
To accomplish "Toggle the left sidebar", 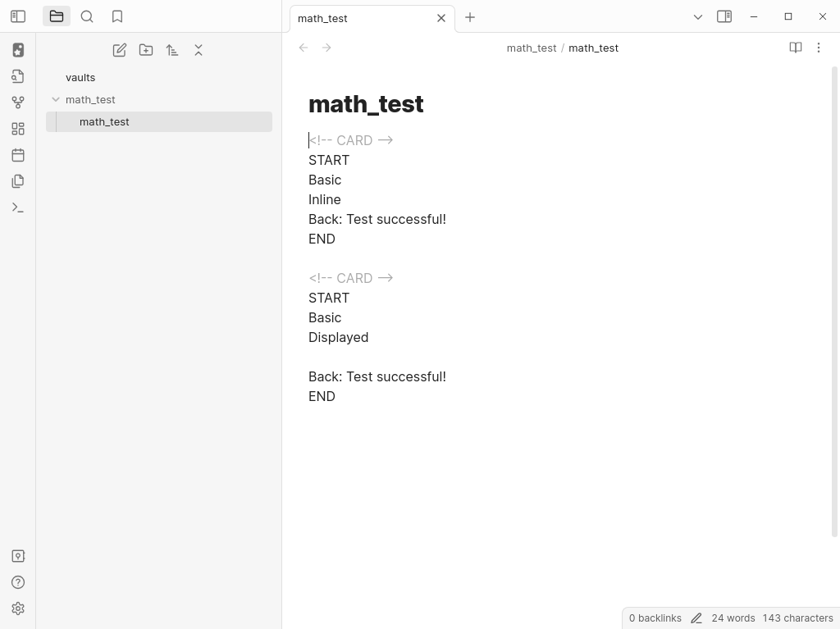I will (18, 16).
